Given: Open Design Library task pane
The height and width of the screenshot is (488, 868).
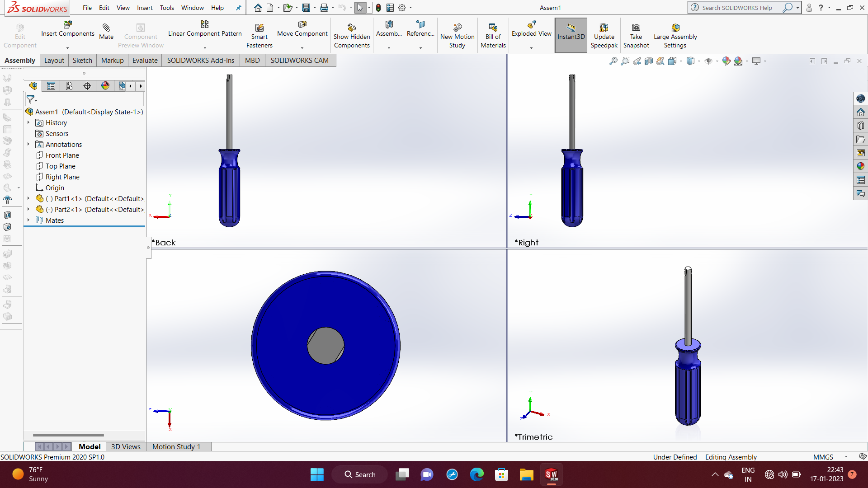Looking at the screenshot, I should coord(860,126).
